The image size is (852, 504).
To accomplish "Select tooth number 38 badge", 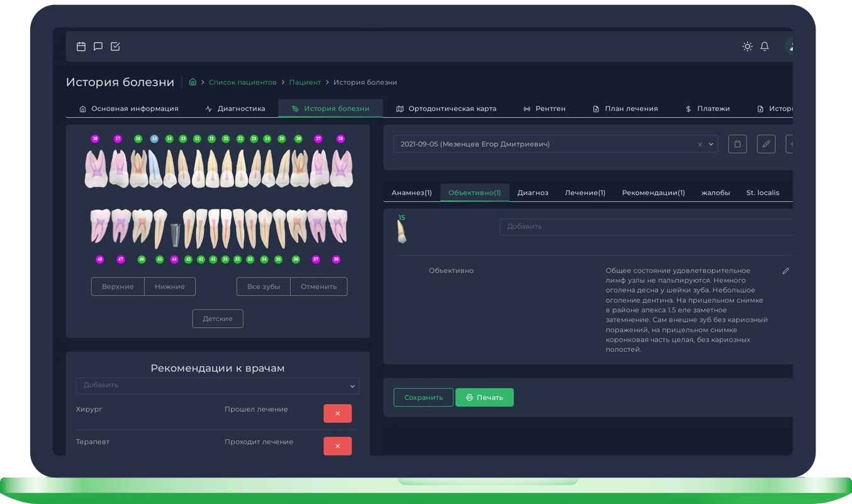I will coord(336,259).
